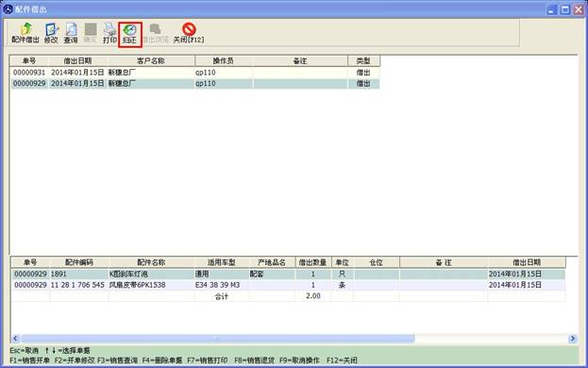Click the horizontal scrollbar right arrow

tap(572, 339)
